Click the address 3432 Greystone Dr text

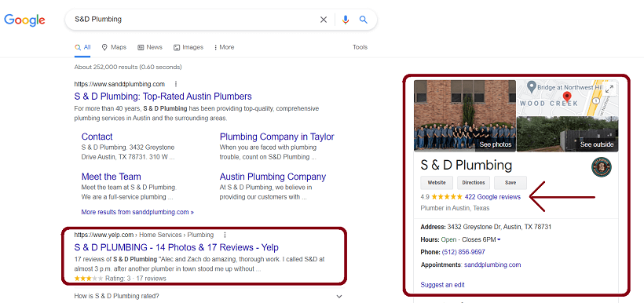pyautogui.click(x=499, y=227)
